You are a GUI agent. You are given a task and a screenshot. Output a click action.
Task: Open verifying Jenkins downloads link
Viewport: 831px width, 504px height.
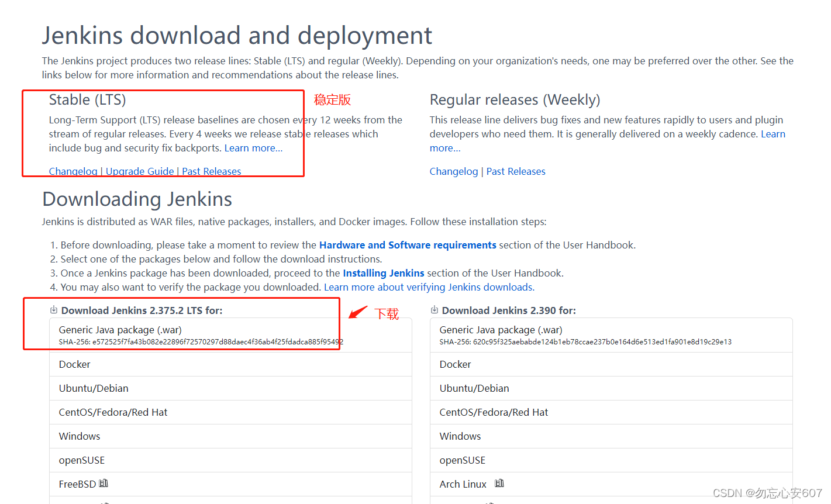(429, 287)
